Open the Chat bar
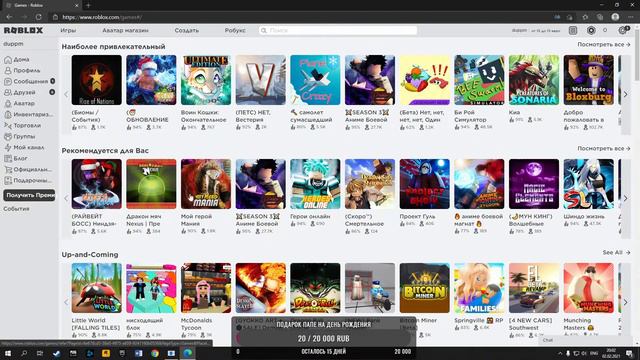 pos(585,340)
